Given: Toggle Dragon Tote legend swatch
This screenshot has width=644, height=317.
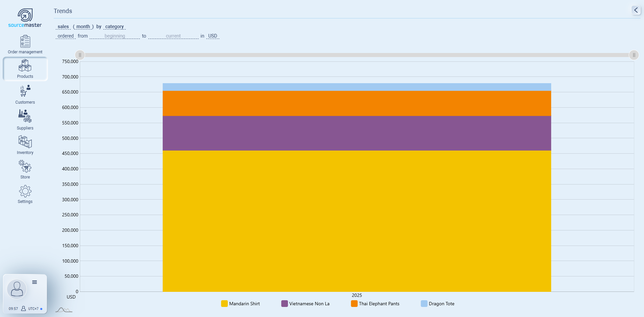Looking at the screenshot, I should (x=424, y=304).
